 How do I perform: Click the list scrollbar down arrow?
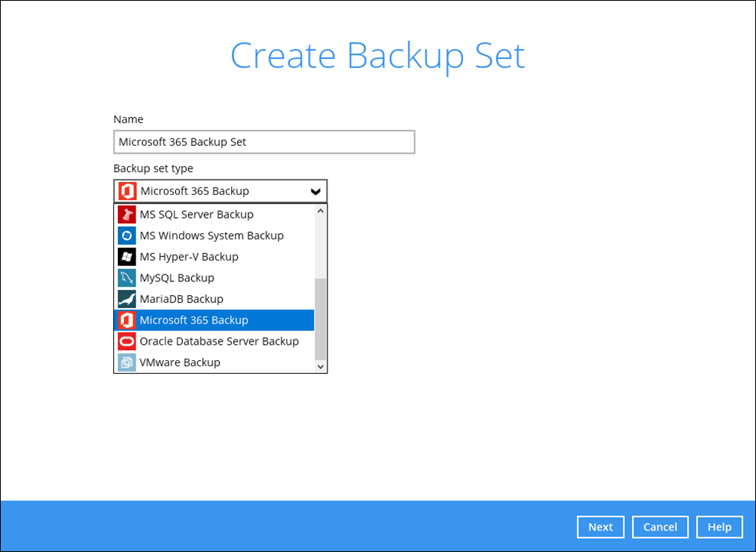tap(321, 366)
